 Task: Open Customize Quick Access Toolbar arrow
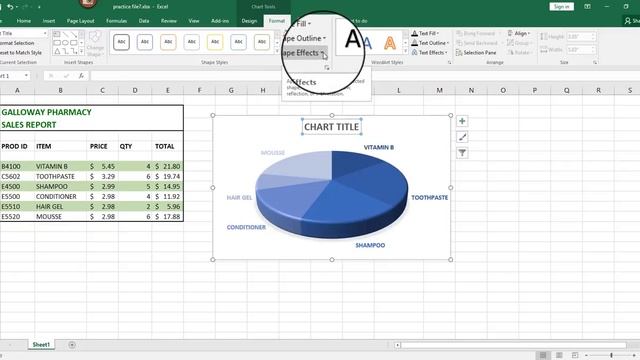[x=39, y=7]
